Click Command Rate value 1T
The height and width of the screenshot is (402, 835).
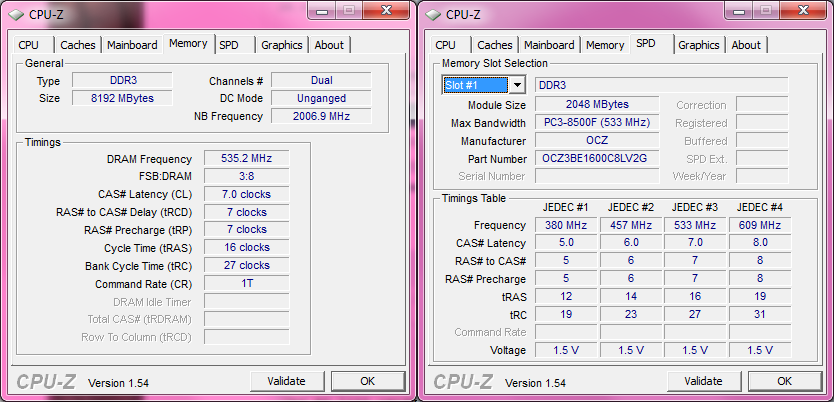(247, 283)
